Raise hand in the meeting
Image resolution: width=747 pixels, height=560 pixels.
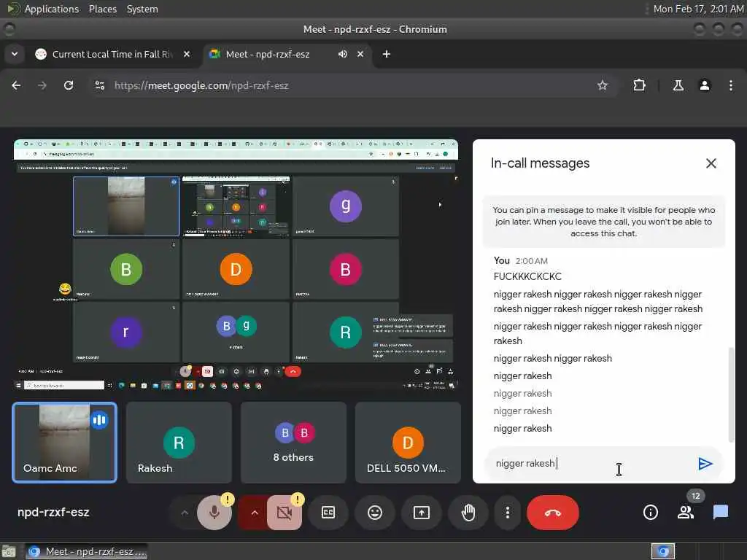pyautogui.click(x=468, y=513)
